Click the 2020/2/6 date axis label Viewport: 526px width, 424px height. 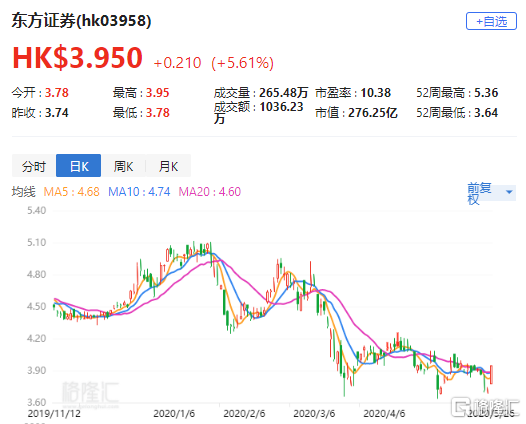pyautogui.click(x=244, y=414)
